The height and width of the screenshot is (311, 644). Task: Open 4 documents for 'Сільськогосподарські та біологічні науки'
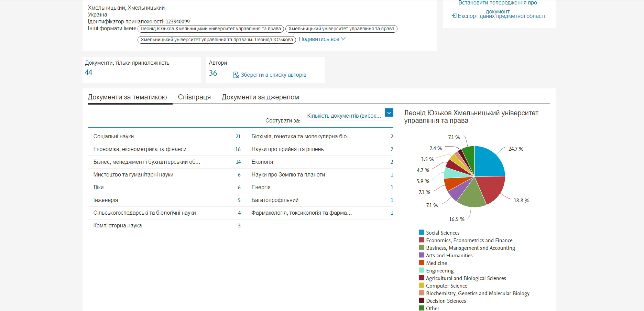(x=239, y=213)
